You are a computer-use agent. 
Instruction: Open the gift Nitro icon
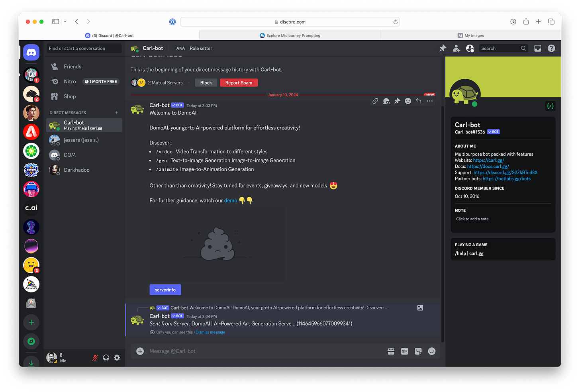click(391, 351)
